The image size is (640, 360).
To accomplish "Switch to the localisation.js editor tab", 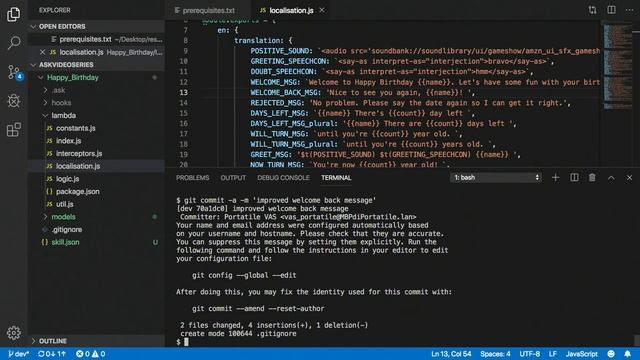I will tap(291, 10).
